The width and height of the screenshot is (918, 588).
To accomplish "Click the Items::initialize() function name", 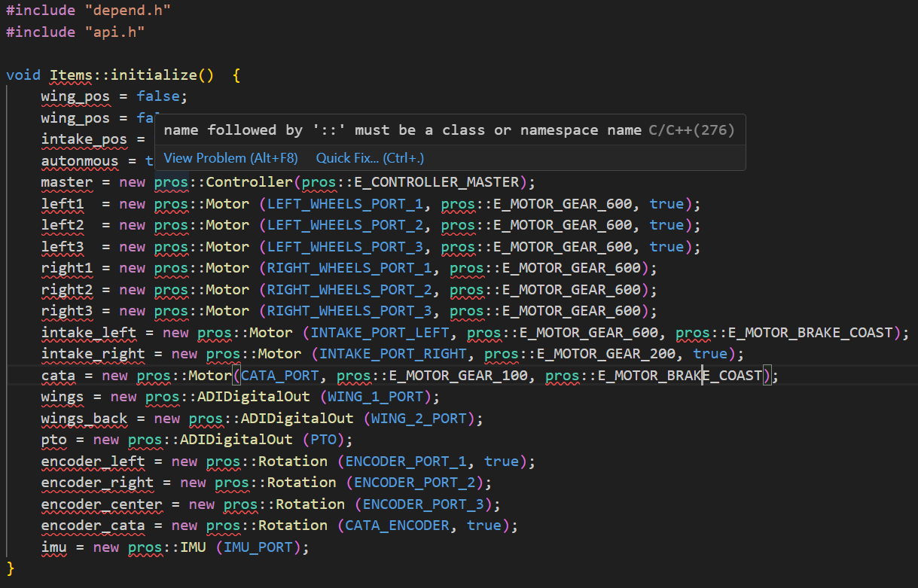I will click(x=132, y=75).
